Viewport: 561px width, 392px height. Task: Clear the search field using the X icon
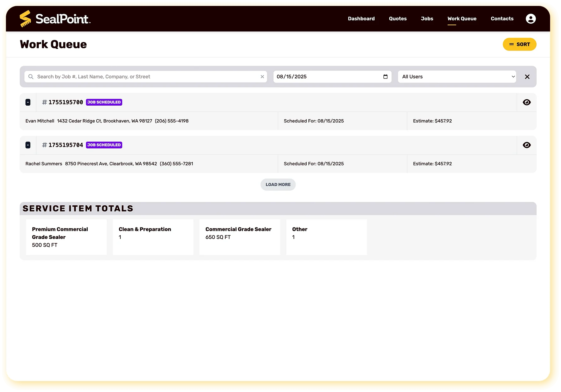pyautogui.click(x=262, y=76)
